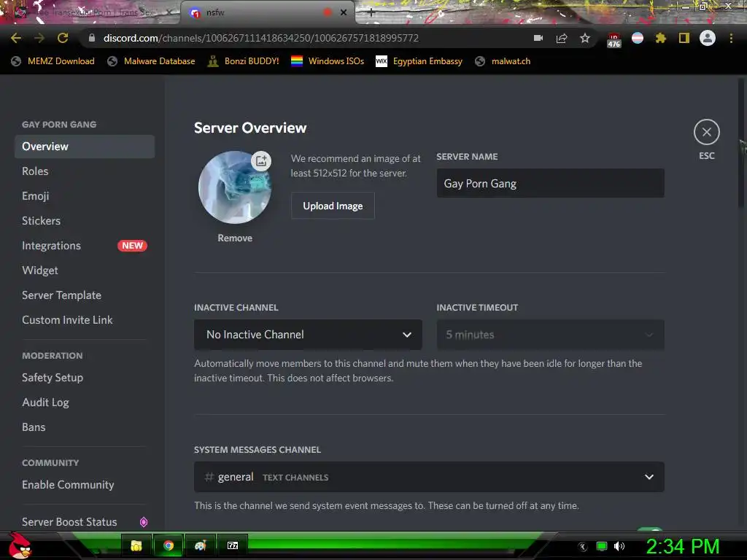Screen dimensions: 747x560
Task: Switch to the first browser tab
Action: 90,12
